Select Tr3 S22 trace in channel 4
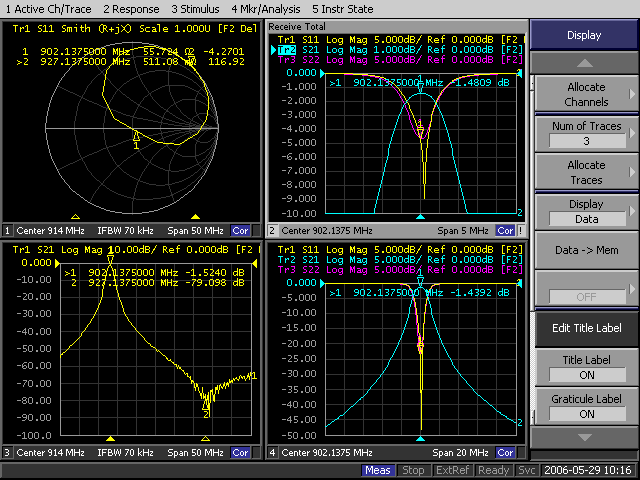 click(399, 270)
